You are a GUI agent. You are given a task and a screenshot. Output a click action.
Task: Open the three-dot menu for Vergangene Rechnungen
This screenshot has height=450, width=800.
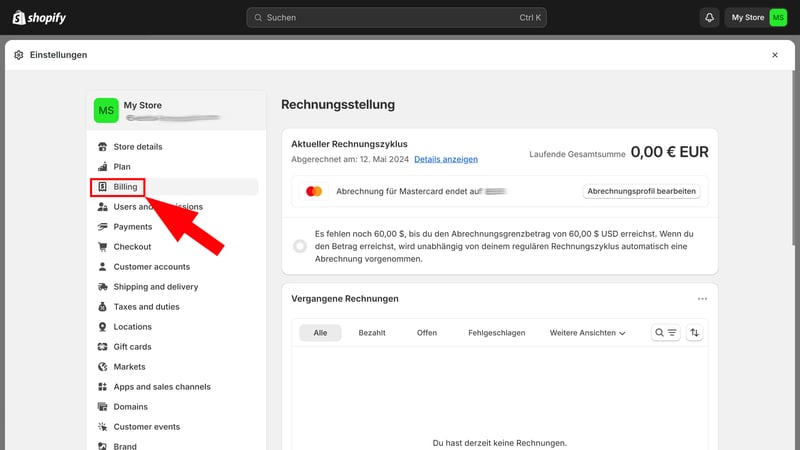[702, 299]
